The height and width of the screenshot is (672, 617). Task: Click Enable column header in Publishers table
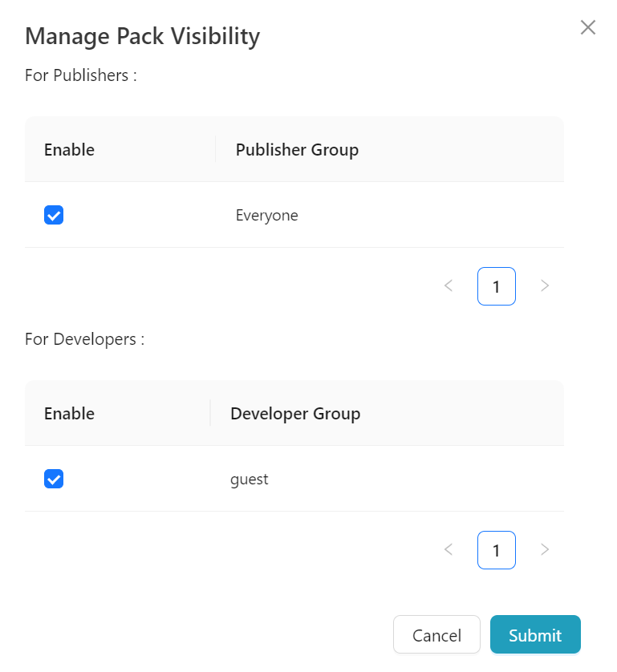pyautogui.click(x=69, y=150)
